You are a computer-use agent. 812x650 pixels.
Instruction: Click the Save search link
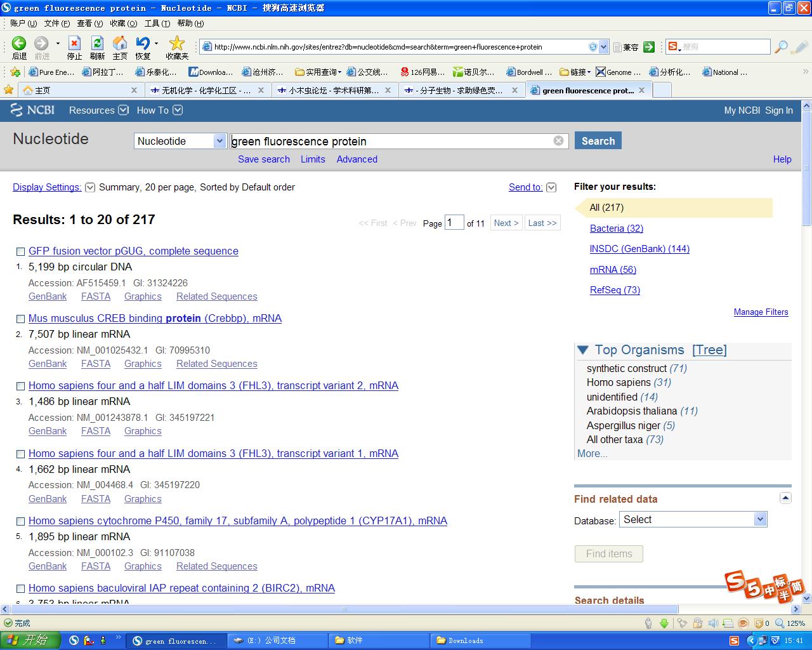264,159
